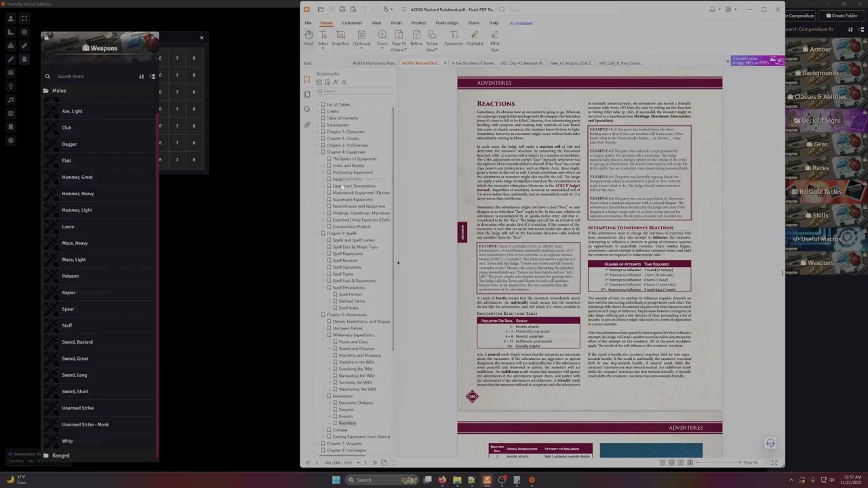Open the Fill & Sign tool
Viewport: 868px width, 488px height.
(x=495, y=41)
